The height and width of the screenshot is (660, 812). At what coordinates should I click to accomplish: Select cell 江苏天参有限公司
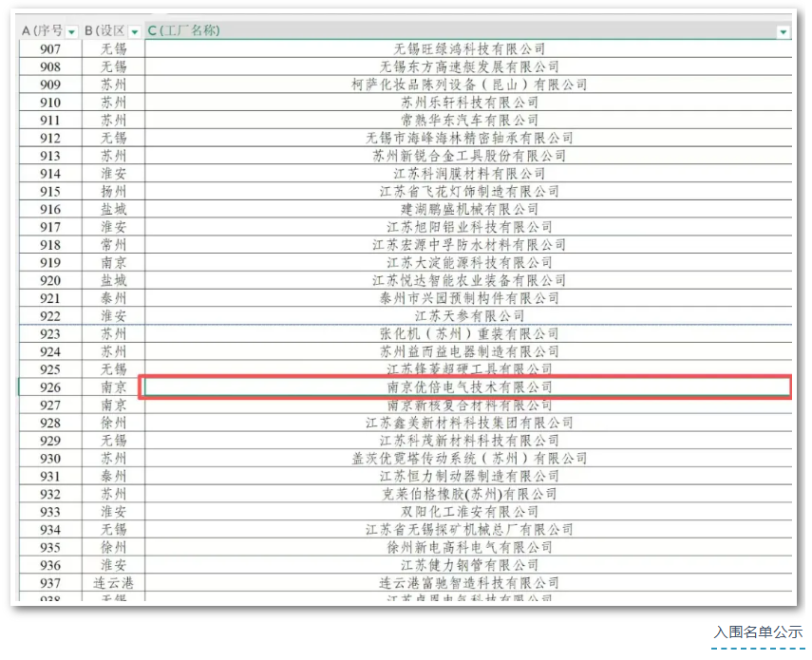tap(468, 316)
